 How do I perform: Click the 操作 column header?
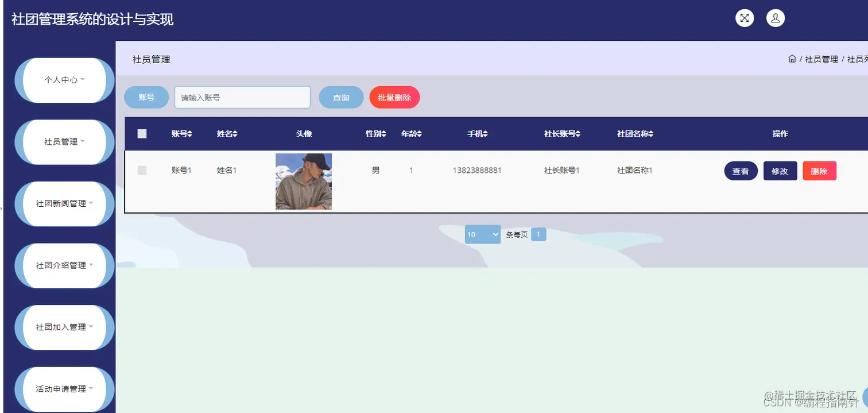coord(780,134)
